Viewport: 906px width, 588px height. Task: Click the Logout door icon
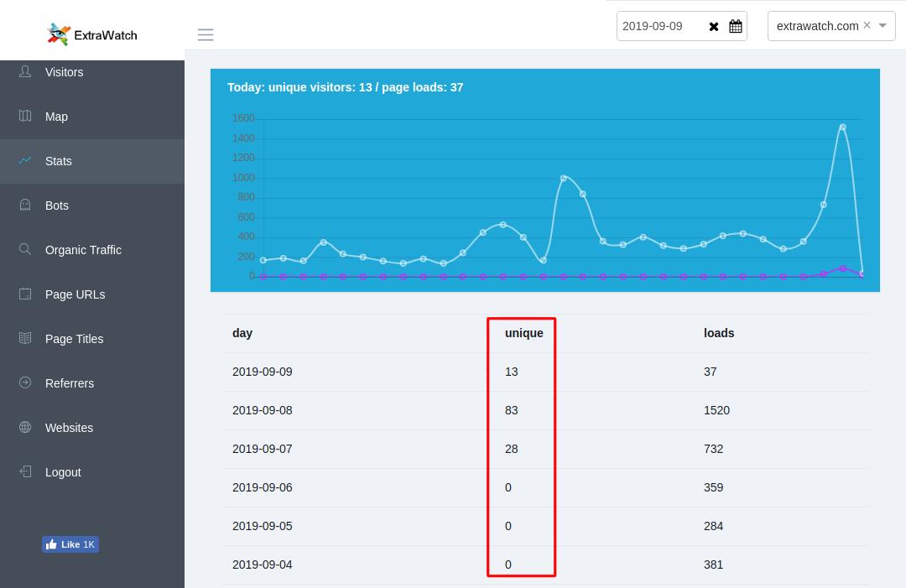[x=25, y=472]
